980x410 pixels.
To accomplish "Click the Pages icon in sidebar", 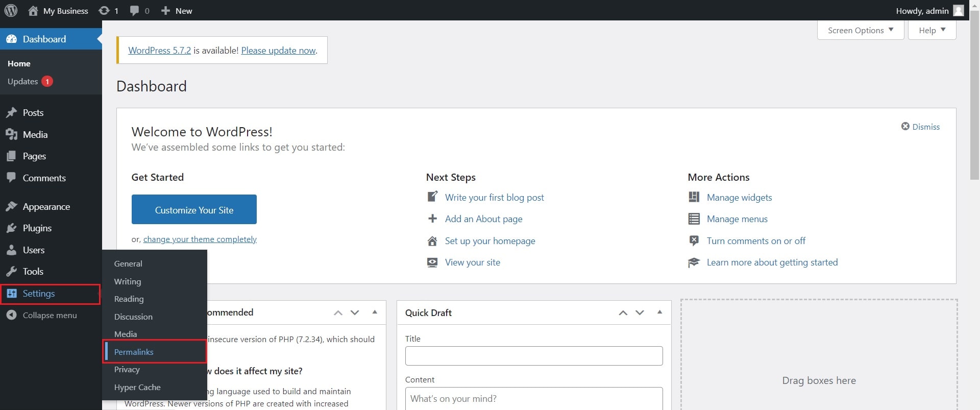I will (x=11, y=156).
